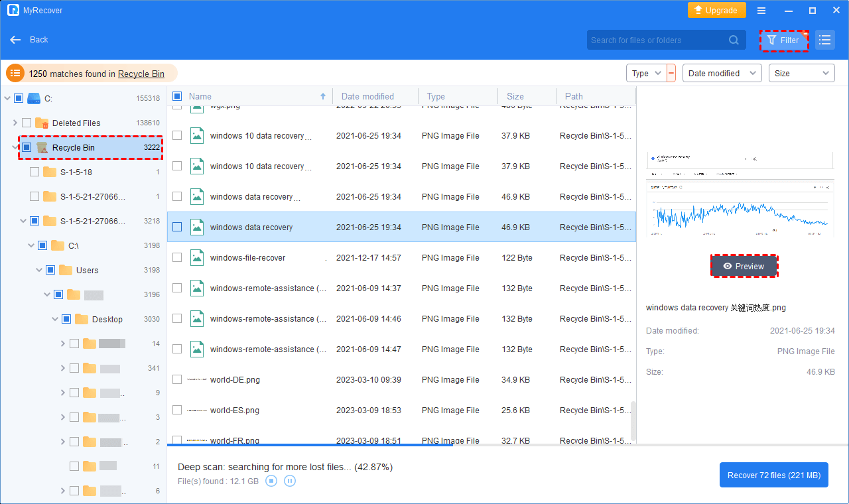Click the orange matches list icon

coord(15,74)
